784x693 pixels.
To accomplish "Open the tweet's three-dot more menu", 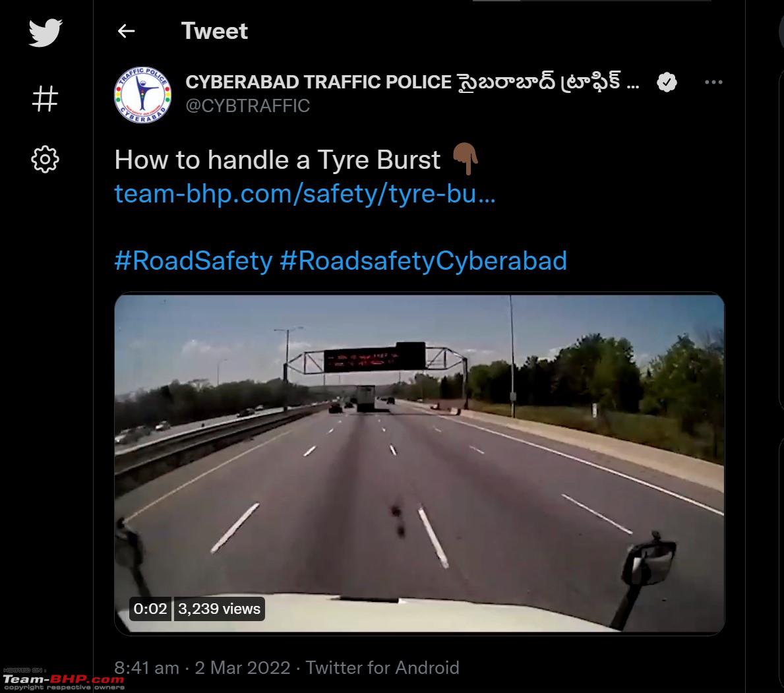I will coord(713,82).
